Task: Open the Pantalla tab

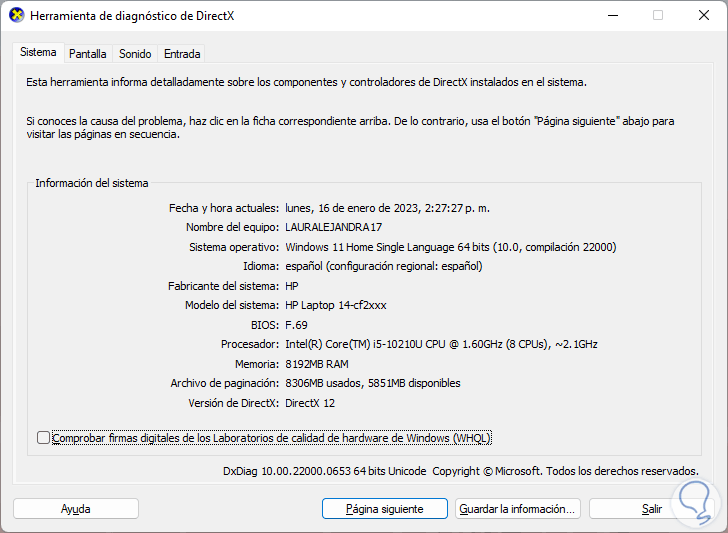Action: pos(88,54)
